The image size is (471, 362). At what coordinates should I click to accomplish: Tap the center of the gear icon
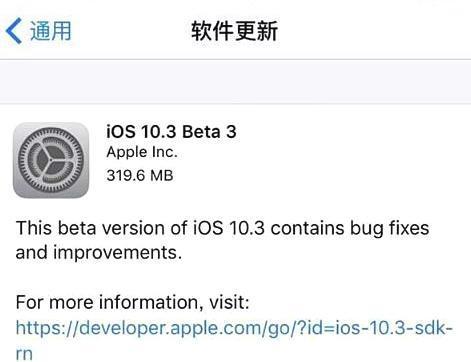51,160
